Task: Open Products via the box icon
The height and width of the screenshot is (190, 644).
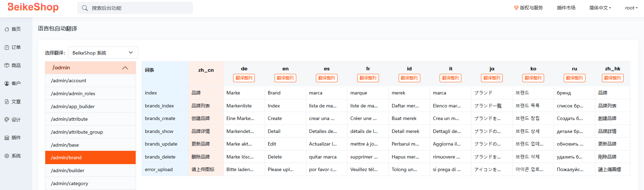Action: pos(7,65)
